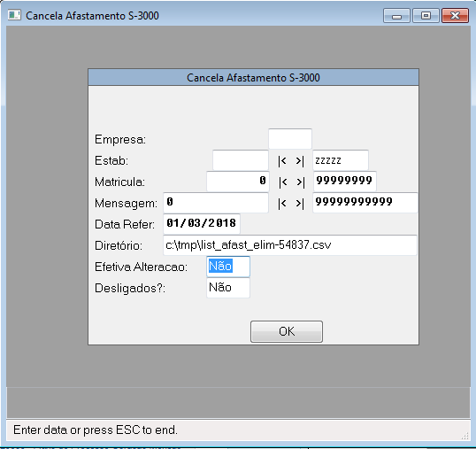Click the first-value arrow icon in Mensagem row
This screenshot has width=476, height=449.
pos(282,203)
